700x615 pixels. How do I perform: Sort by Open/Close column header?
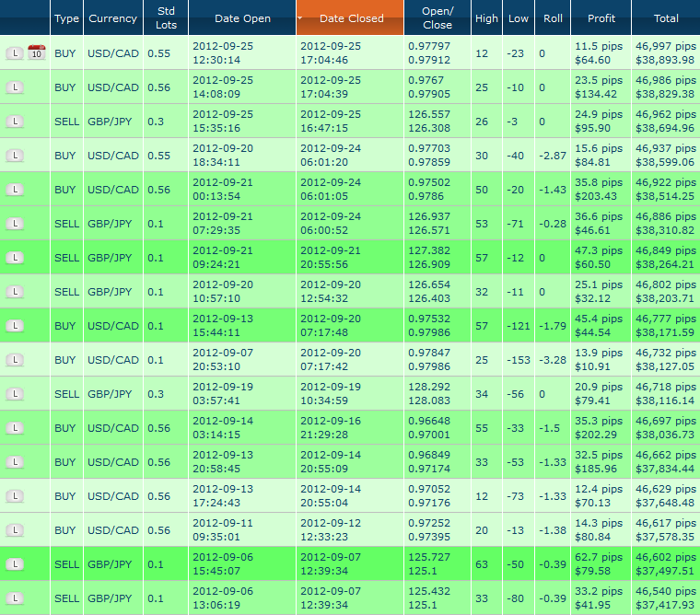pyautogui.click(x=437, y=17)
